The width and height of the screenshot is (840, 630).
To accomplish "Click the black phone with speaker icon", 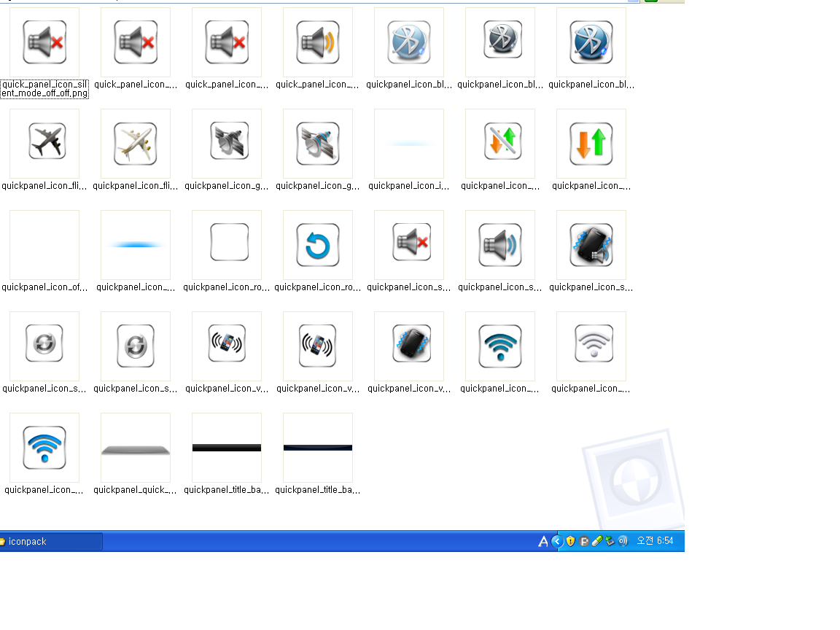I will [591, 245].
